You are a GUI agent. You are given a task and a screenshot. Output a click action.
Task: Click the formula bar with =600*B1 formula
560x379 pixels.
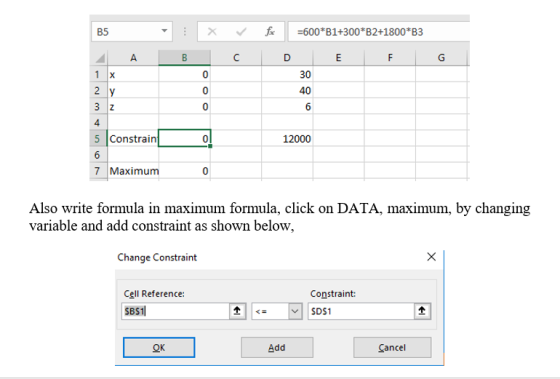click(379, 31)
